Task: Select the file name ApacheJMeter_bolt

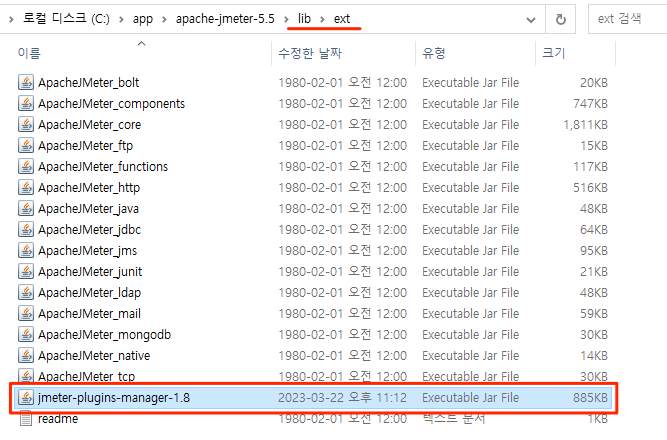Action: 88,83
